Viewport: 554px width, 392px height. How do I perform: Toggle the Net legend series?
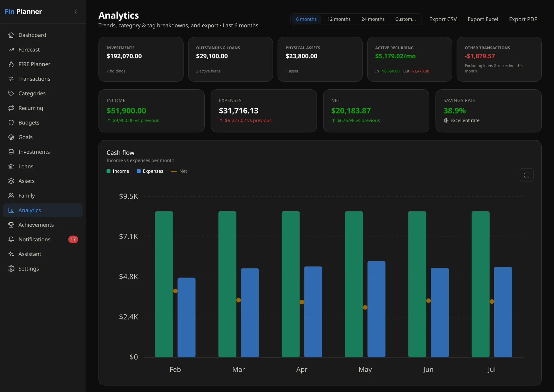point(179,171)
